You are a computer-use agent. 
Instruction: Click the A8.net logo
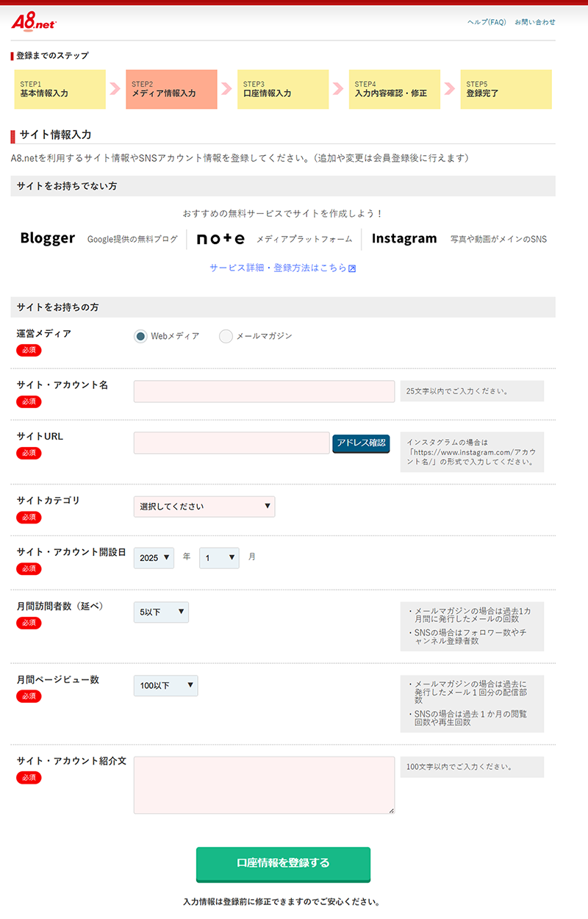tap(33, 23)
